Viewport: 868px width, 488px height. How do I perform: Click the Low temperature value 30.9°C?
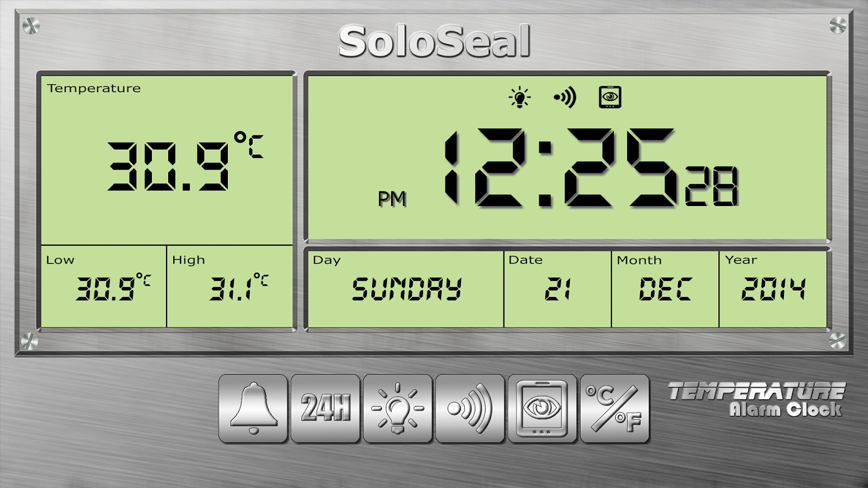[113, 287]
